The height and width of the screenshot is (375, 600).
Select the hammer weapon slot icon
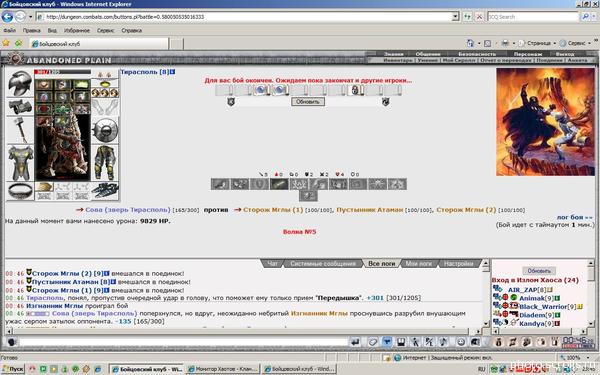[20, 130]
